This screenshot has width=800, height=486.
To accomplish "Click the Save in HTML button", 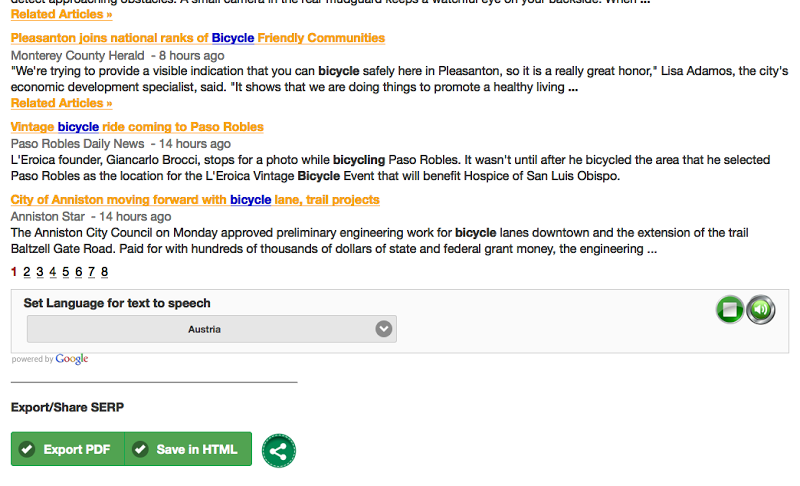I will click(x=187, y=450).
